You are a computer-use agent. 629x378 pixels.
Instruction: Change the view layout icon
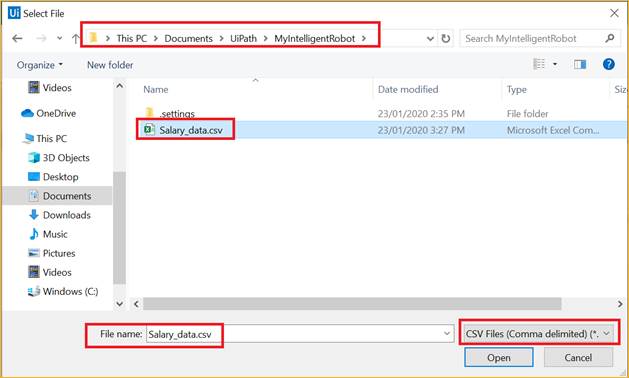pyautogui.click(x=539, y=64)
